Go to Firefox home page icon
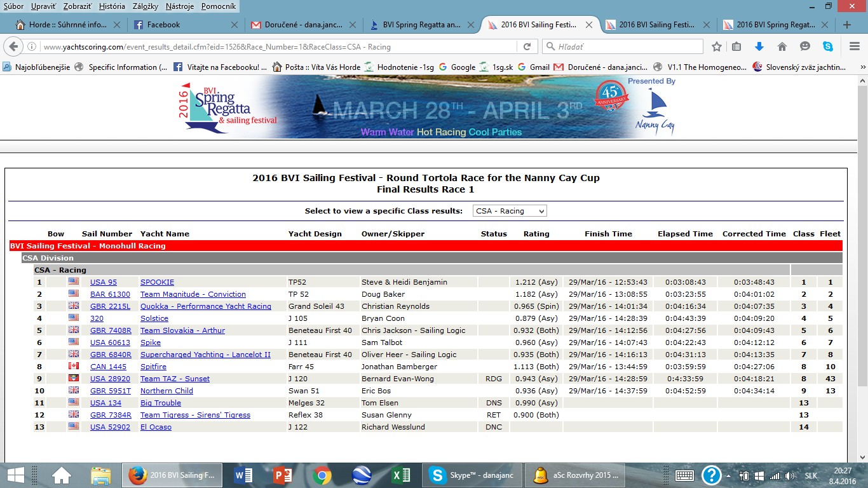The height and width of the screenshot is (488, 868). 782,46
